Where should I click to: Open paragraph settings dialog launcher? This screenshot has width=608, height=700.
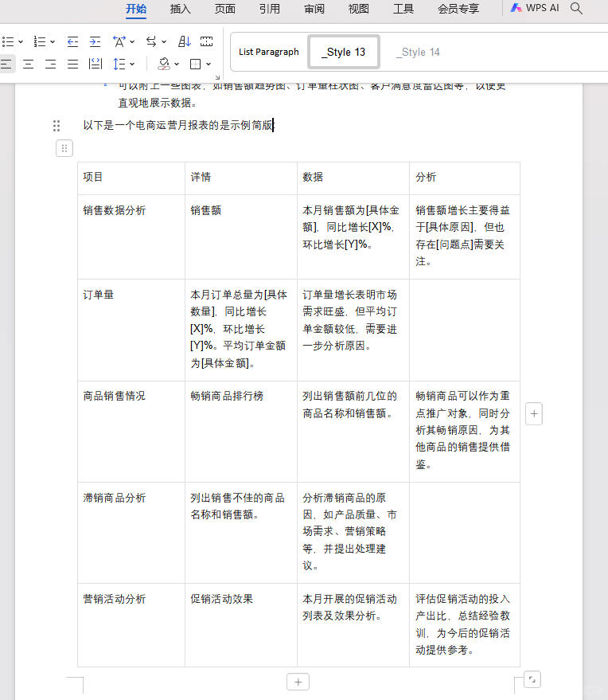coord(217,78)
